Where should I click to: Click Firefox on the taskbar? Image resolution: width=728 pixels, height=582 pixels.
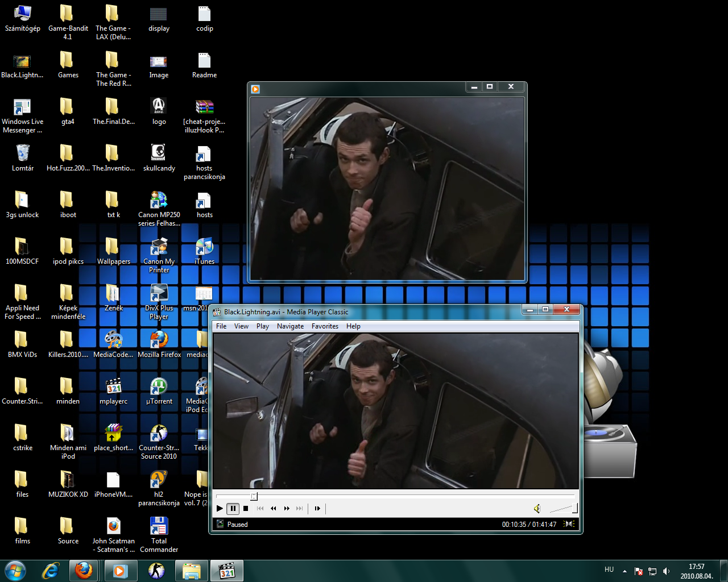coord(84,571)
